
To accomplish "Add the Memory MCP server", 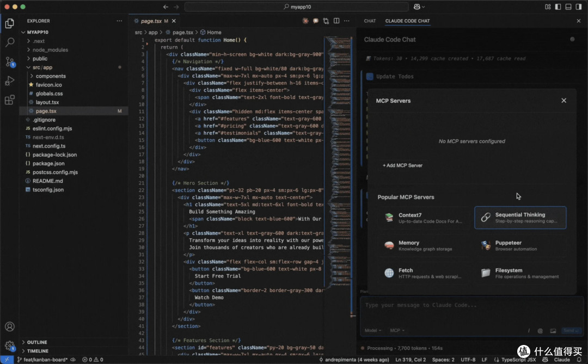I will 424,245.
